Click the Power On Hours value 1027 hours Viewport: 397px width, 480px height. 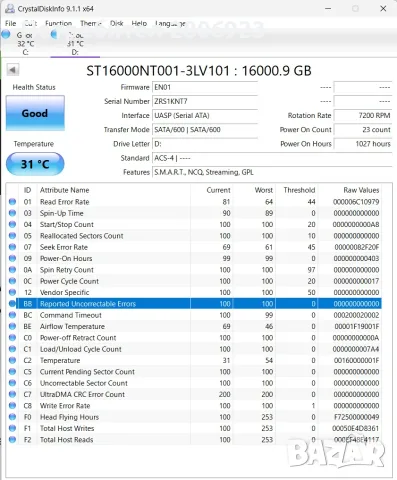click(363, 144)
